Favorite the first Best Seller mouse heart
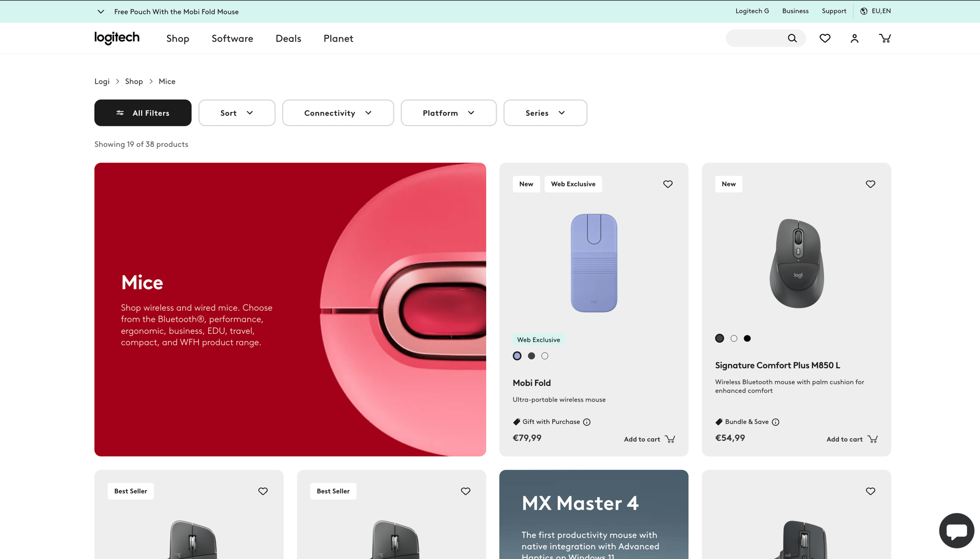The width and height of the screenshot is (980, 559). pos(263,491)
